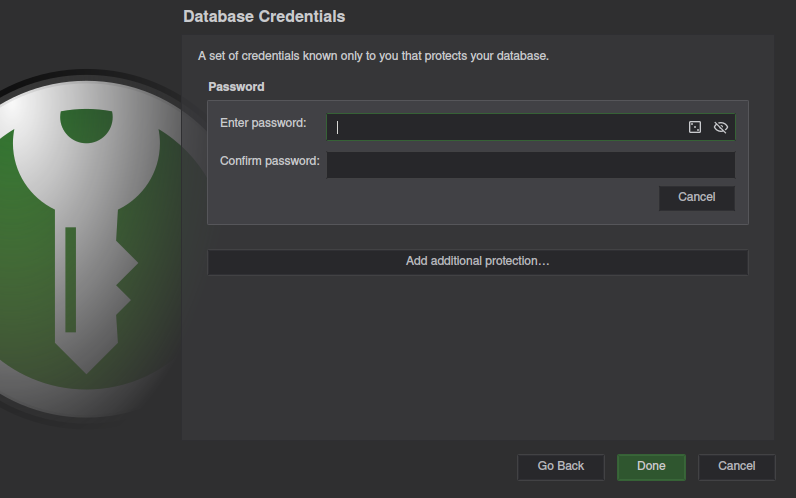Toggle password visibility with the eye icon
The height and width of the screenshot is (498, 796).
pyautogui.click(x=720, y=127)
